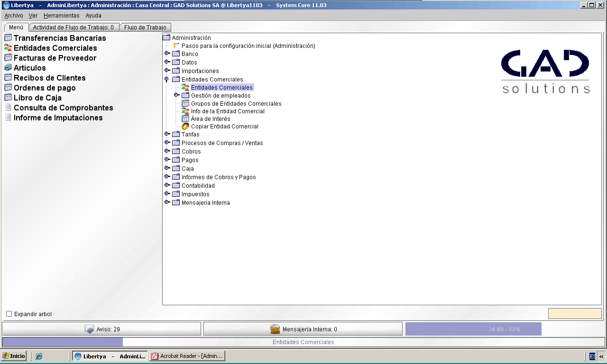The width and height of the screenshot is (607, 364).
Task: Launch Internet Explorer from the quick launch
Action: click(x=39, y=356)
